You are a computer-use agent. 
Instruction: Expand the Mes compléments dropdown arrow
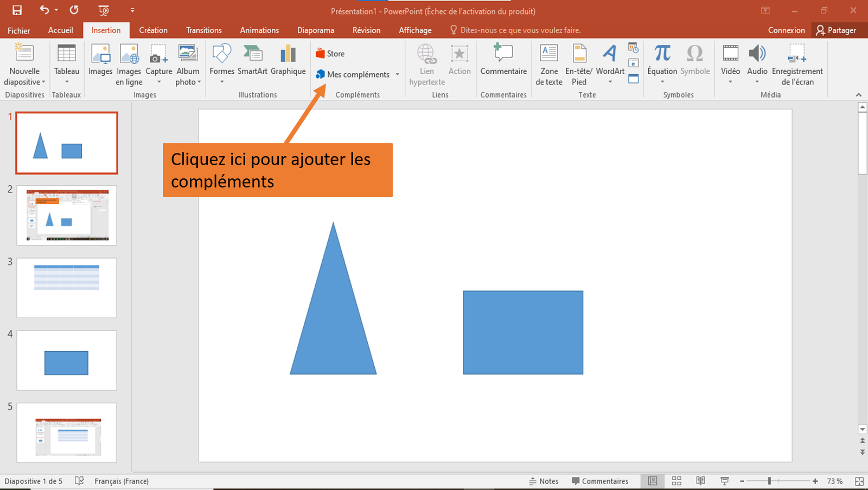tap(398, 74)
